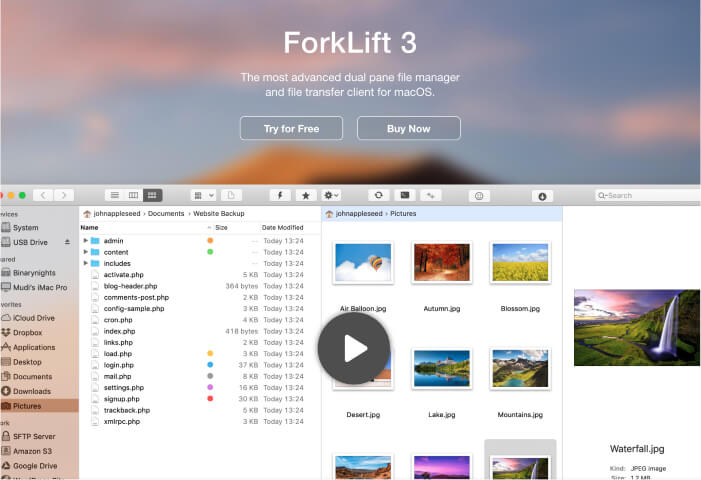The image size is (701, 480).
Task: Click the Waterfall.jpg preview image
Action: click(637, 328)
